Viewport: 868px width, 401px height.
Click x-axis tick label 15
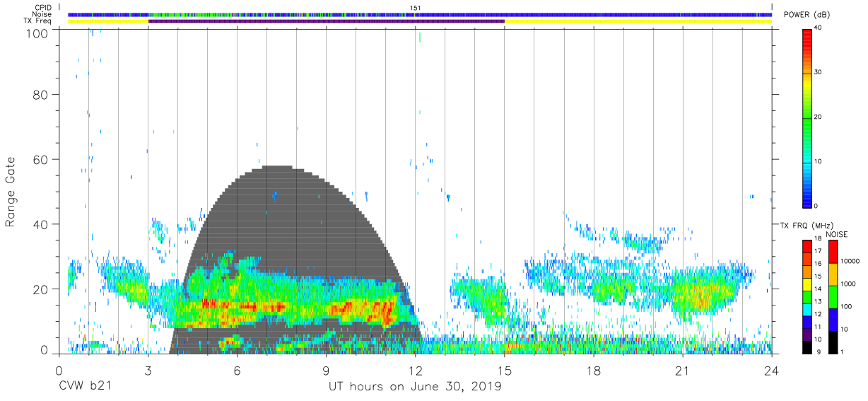[505, 371]
